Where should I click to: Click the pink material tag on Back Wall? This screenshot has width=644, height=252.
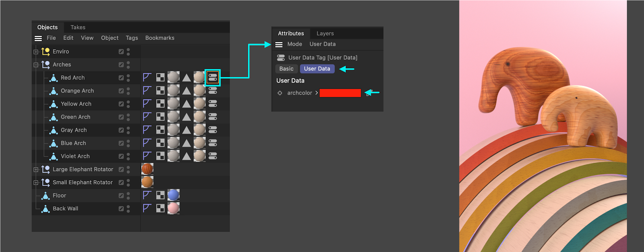coord(173,208)
